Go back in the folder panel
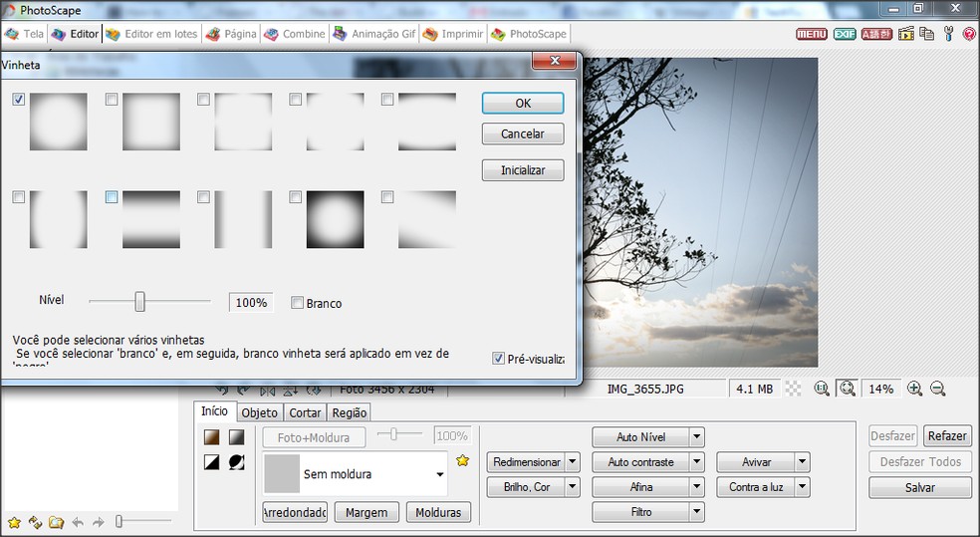The width and height of the screenshot is (980, 537). click(78, 522)
